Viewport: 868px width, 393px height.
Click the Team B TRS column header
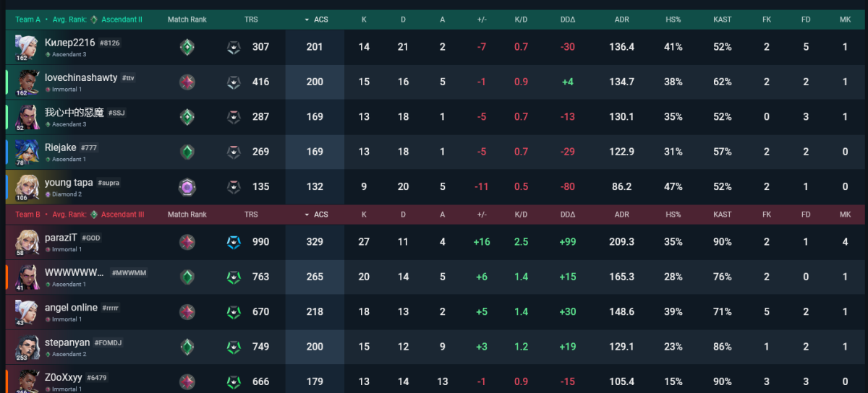pos(251,215)
